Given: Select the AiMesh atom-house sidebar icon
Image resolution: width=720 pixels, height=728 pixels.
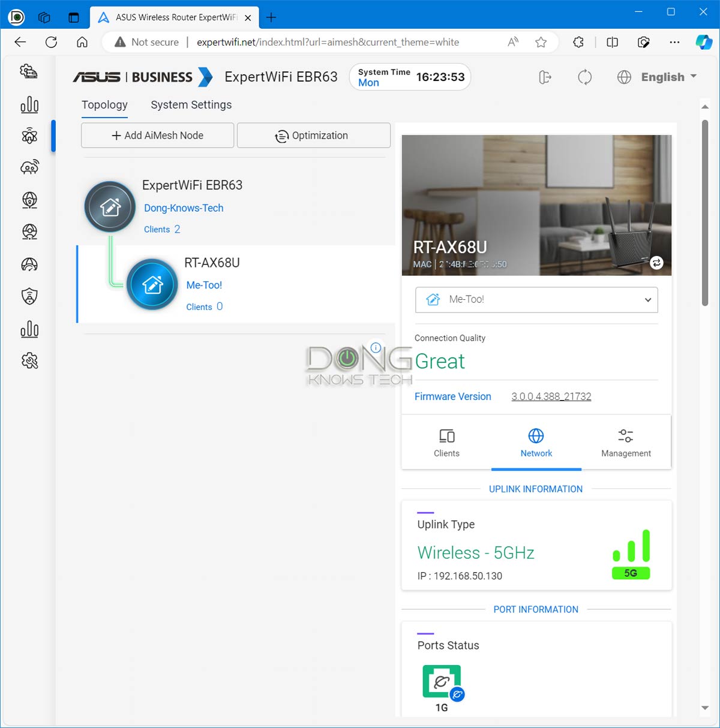Looking at the screenshot, I should (x=29, y=136).
